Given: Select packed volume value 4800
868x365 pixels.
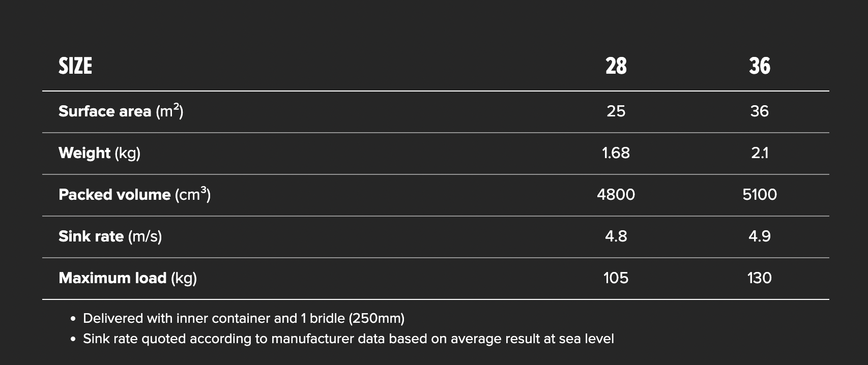Looking at the screenshot, I should coord(616,195).
